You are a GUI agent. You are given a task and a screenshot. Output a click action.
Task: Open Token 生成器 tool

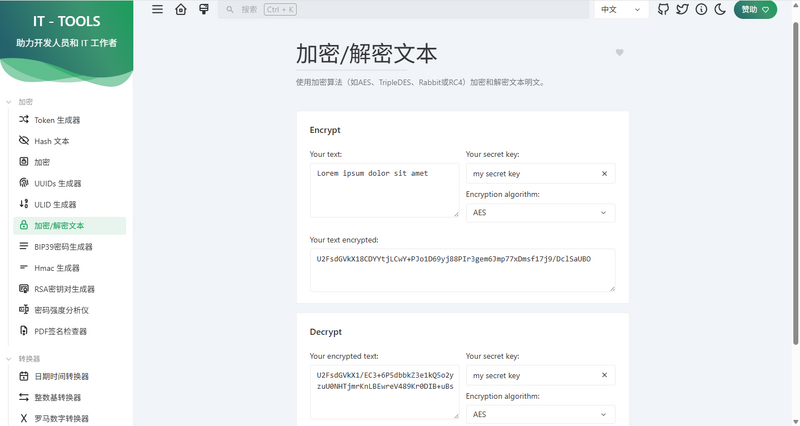coord(70,120)
